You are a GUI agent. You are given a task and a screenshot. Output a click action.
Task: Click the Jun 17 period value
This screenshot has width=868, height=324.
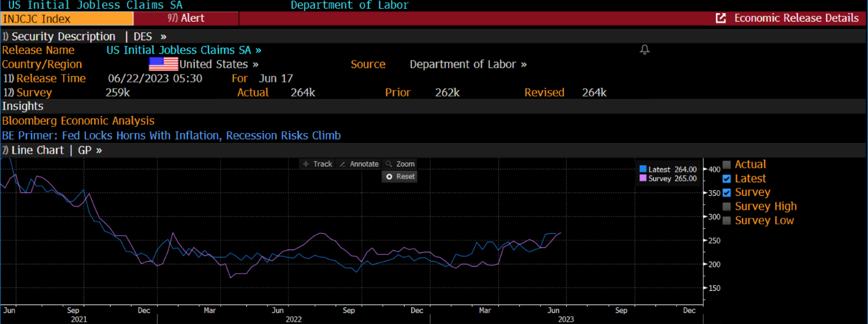(x=276, y=78)
